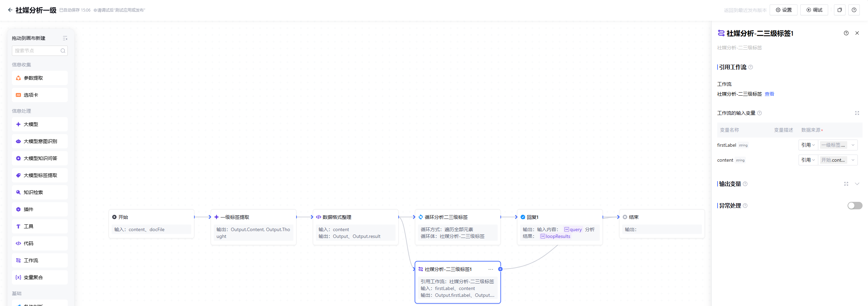Click the 查看 link next to the workflow name

(x=769, y=94)
